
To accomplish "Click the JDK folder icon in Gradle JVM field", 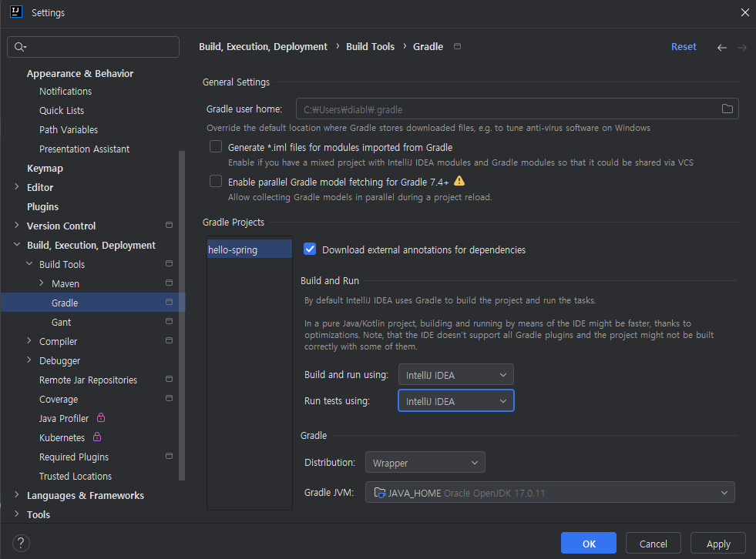I will [380, 493].
